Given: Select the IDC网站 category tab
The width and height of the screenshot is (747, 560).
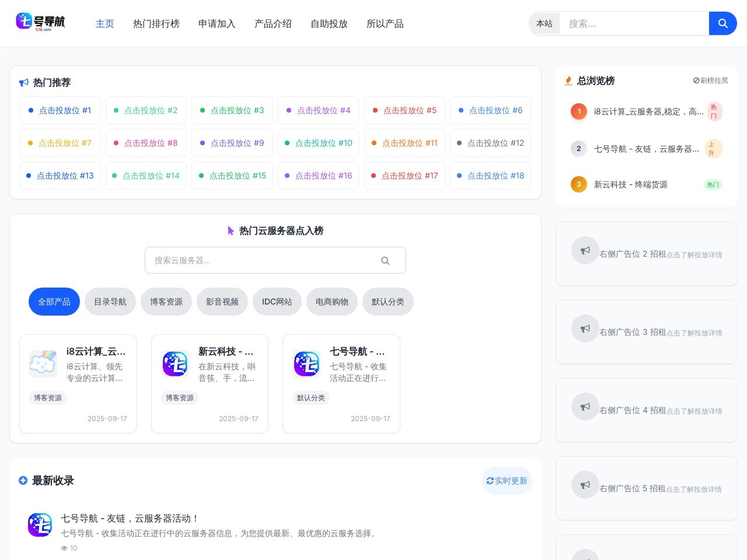Looking at the screenshot, I should 277,302.
